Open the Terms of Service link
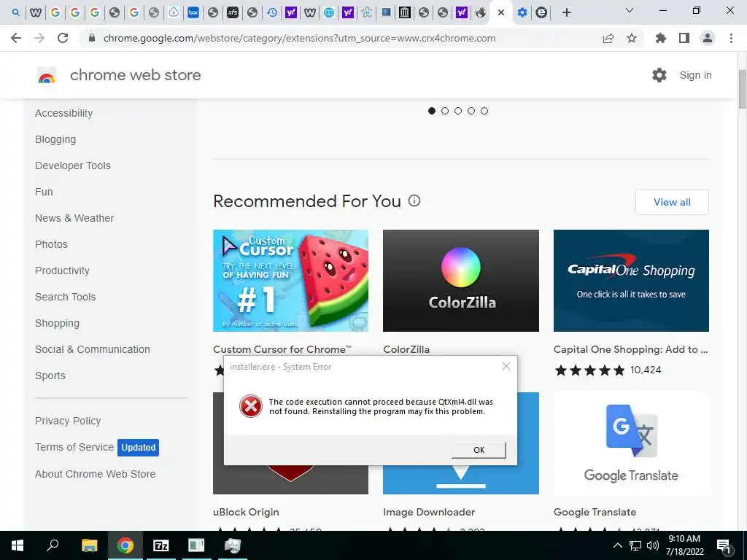The image size is (747, 560). (x=74, y=447)
